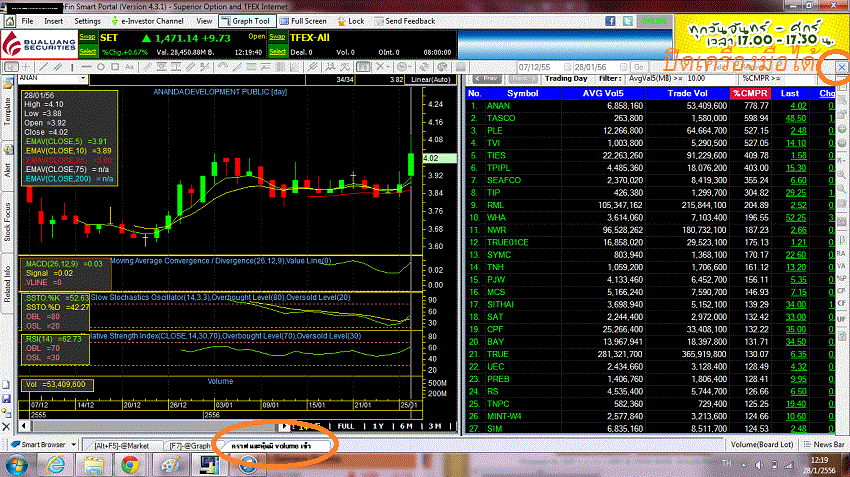Click the volume icon in the system tray
Screen dimensions: 850x477
pos(759,465)
